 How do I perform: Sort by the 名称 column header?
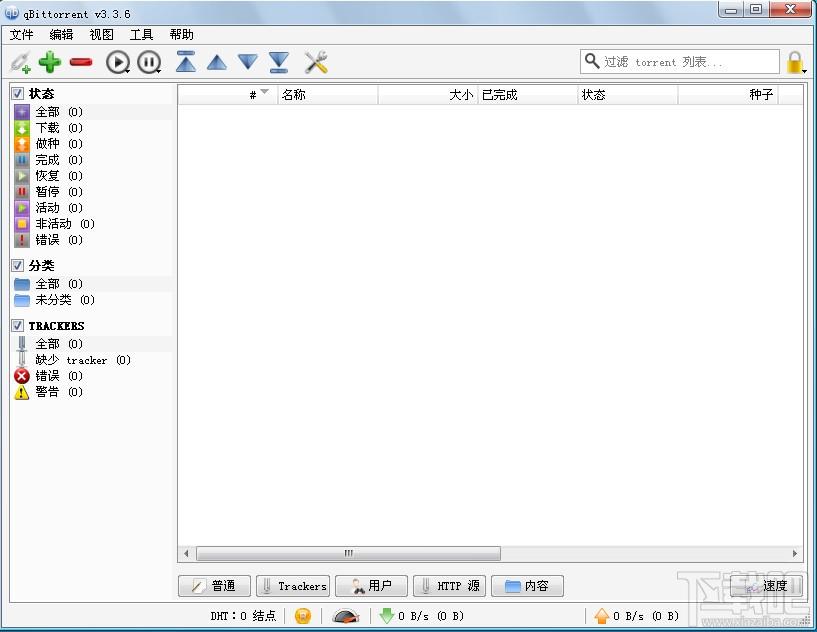point(328,95)
